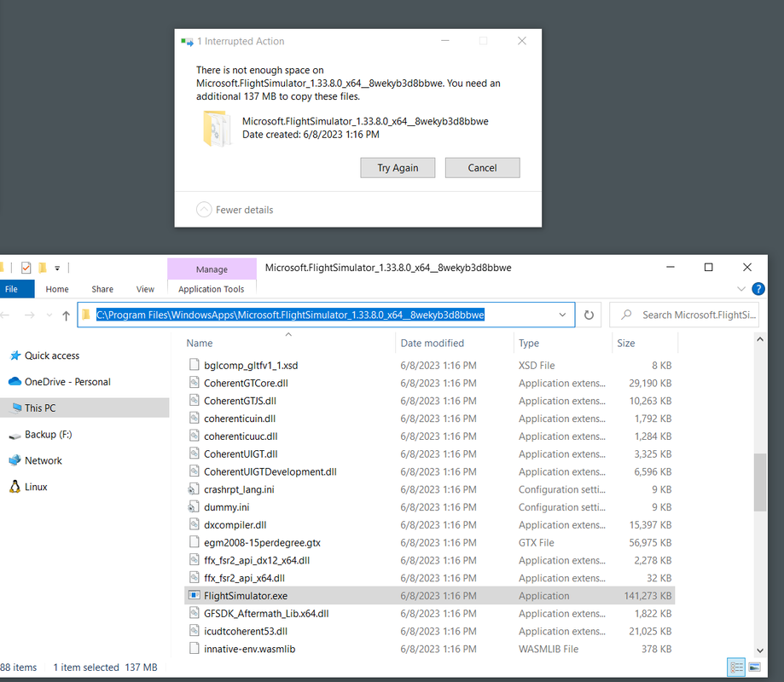Click the egm2008-15perdegree.gtx file icon
The height and width of the screenshot is (682, 784).
(194, 542)
